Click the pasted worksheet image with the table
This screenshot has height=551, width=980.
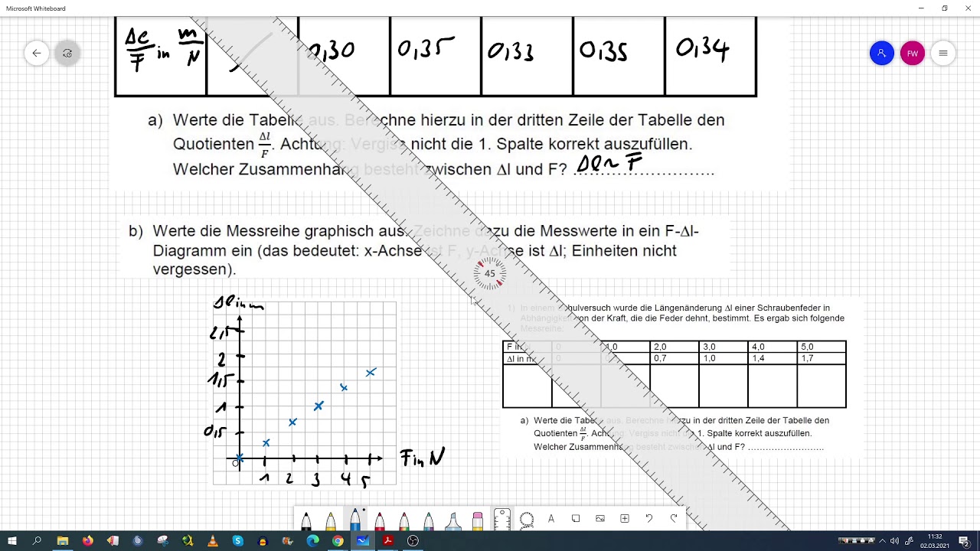click(681, 378)
